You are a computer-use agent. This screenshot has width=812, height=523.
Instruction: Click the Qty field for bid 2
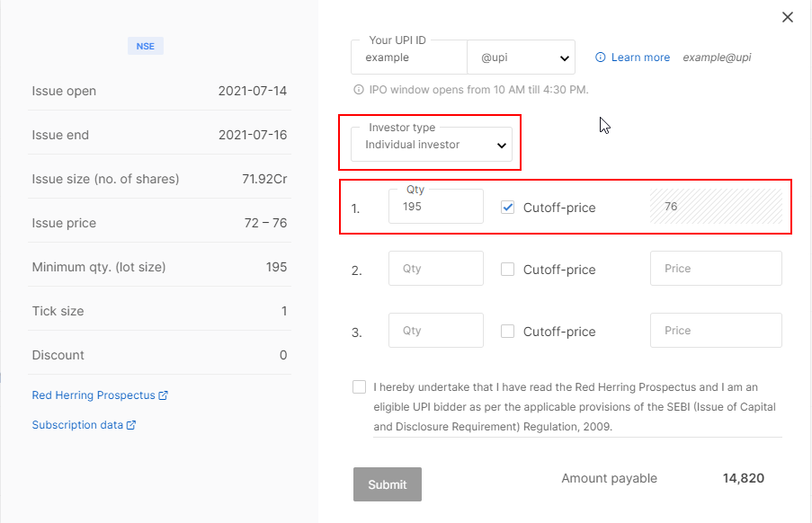(436, 269)
